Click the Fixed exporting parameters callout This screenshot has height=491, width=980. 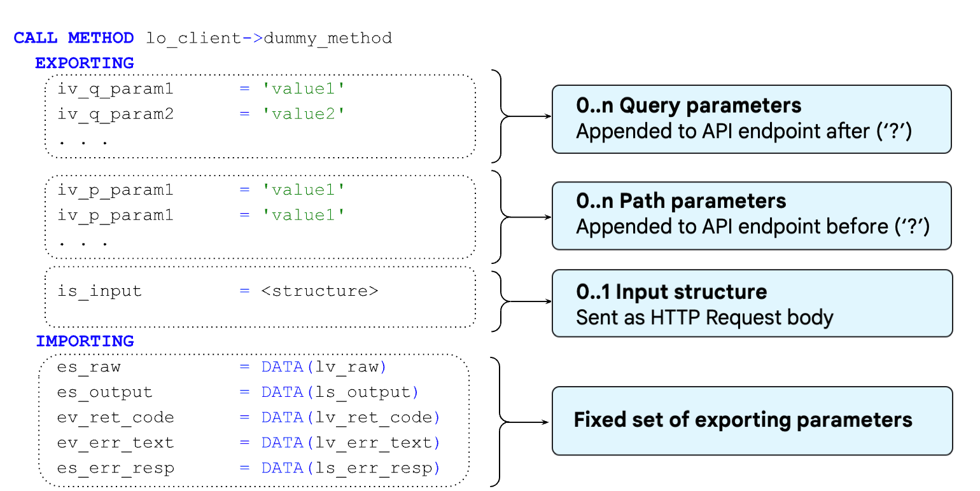(751, 420)
